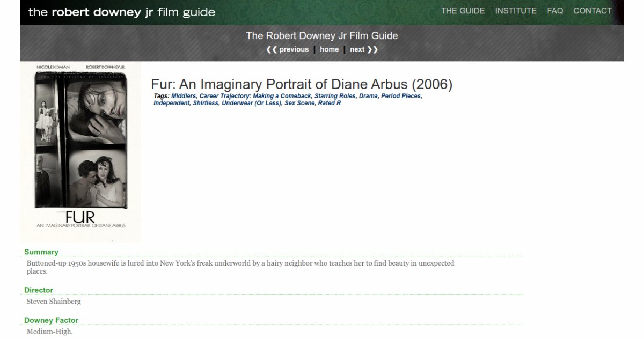Viewport: 644px width, 338px height.
Task: Click the Drama tag link
Action: click(x=368, y=96)
